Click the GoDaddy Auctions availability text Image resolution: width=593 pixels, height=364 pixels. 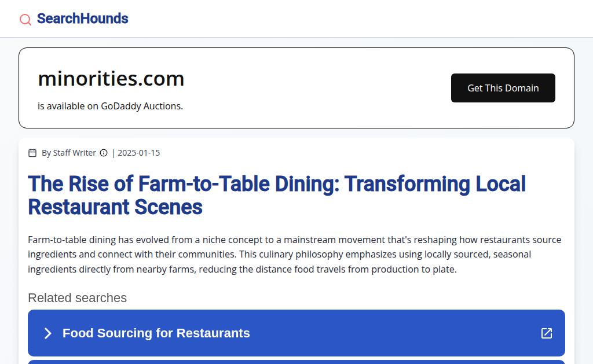coord(110,106)
